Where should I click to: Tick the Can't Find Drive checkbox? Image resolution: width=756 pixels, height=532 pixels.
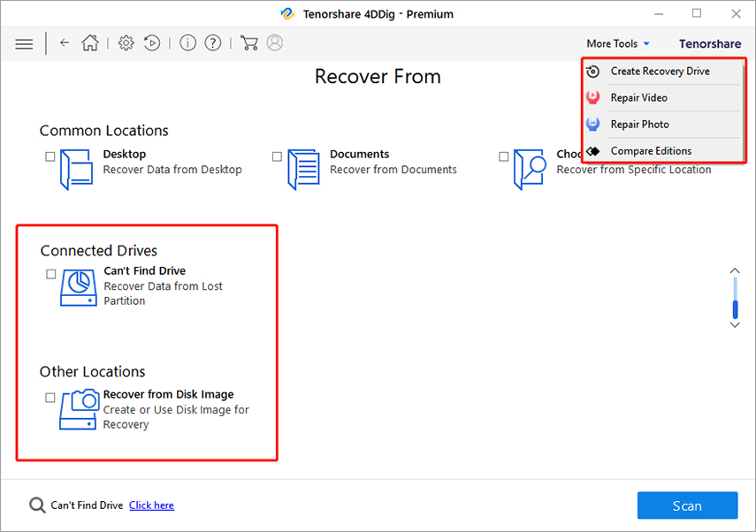51,274
